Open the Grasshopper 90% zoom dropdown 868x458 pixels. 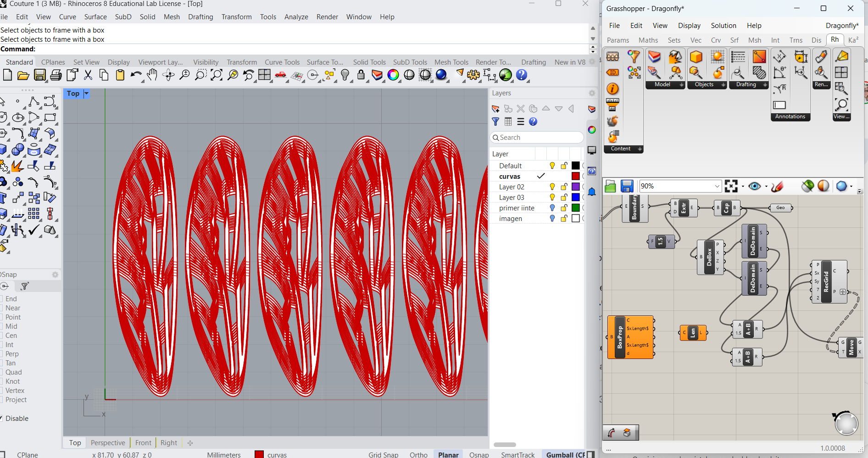pyautogui.click(x=717, y=186)
